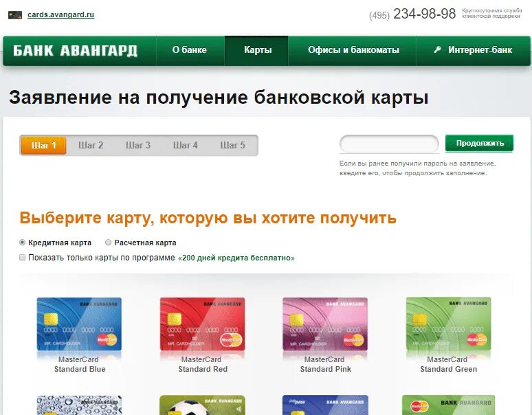Pick the water-drops design card in second row
The height and width of the screenshot is (415, 532).
coord(79,405)
